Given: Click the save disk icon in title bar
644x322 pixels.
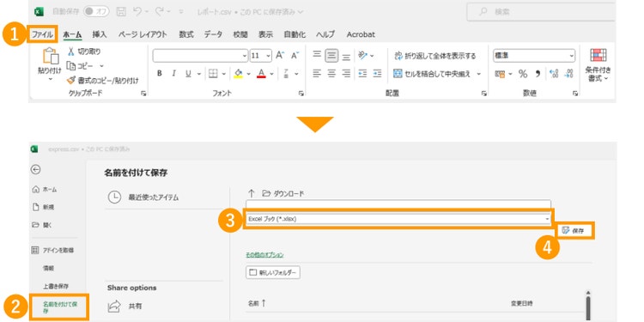Looking at the screenshot, I should (121, 12).
